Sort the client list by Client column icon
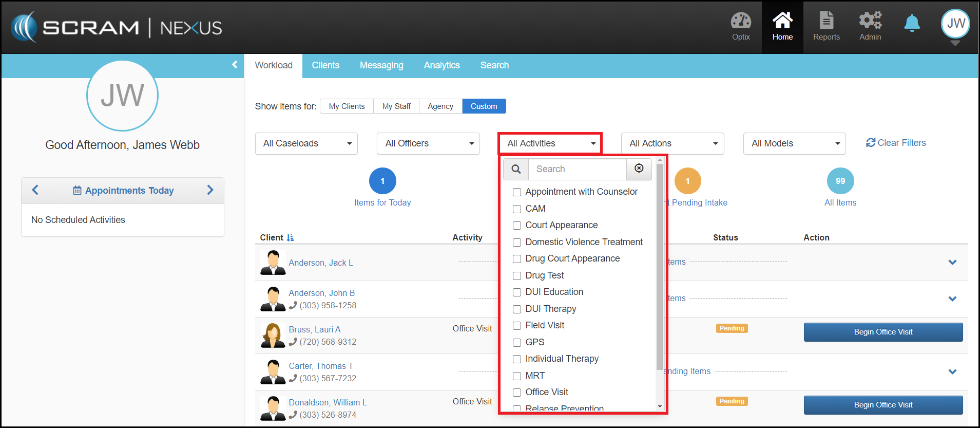The width and height of the screenshot is (980, 428). 290,238
